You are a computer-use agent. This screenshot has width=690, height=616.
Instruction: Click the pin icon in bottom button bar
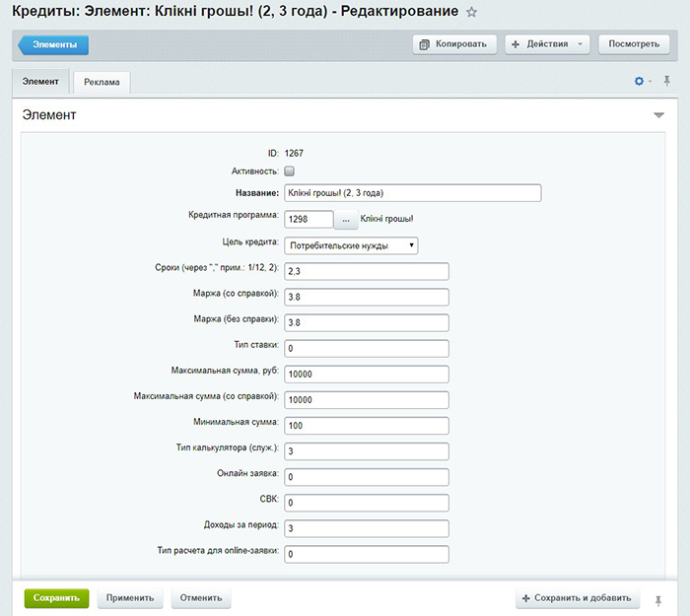659,598
